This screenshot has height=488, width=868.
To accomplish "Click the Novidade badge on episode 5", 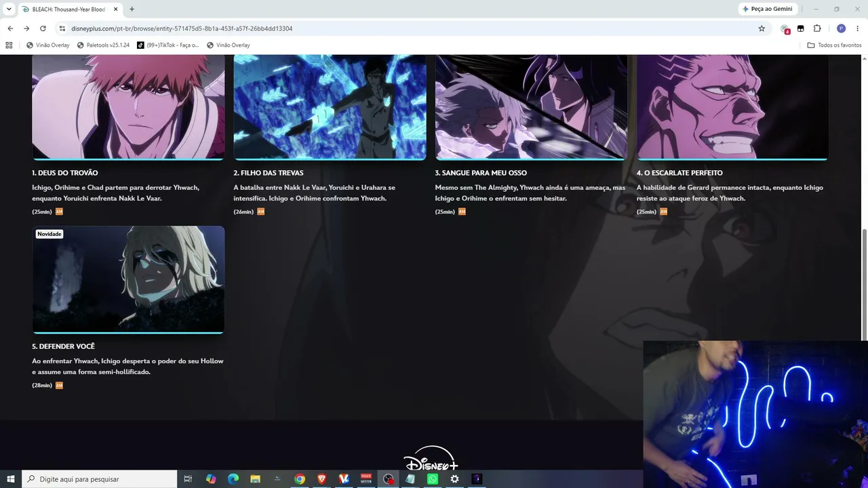I will pyautogui.click(x=50, y=234).
